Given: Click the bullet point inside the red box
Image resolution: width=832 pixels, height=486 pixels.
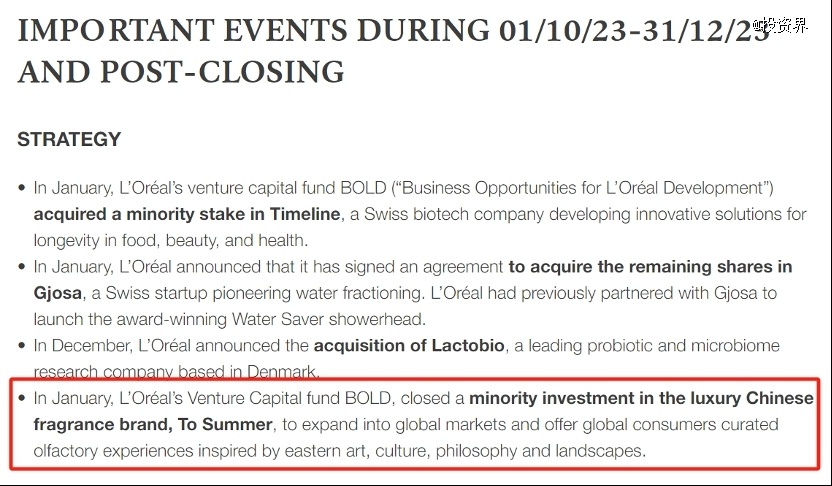Looking at the screenshot, I should [x=23, y=399].
